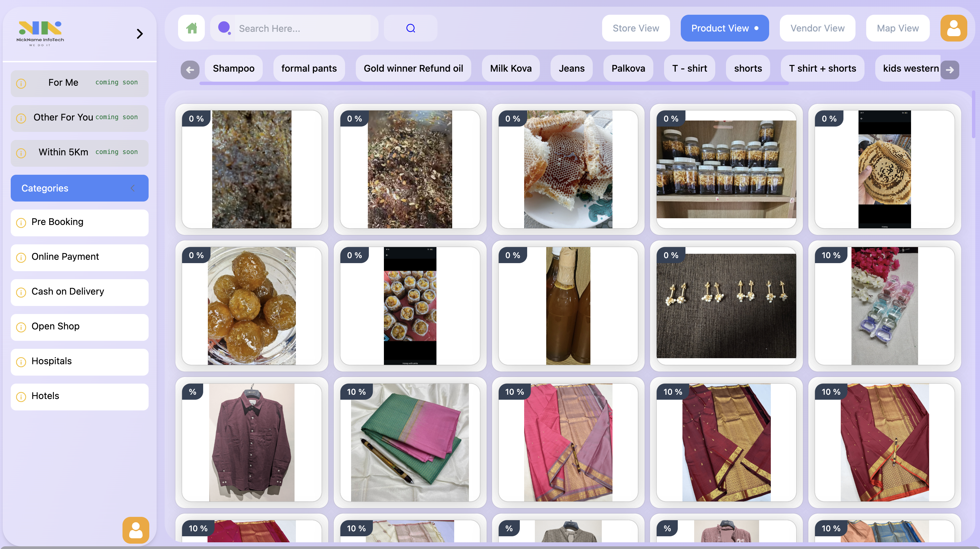
Task: Select the 'Milk Kova' filter chip
Action: click(x=510, y=68)
